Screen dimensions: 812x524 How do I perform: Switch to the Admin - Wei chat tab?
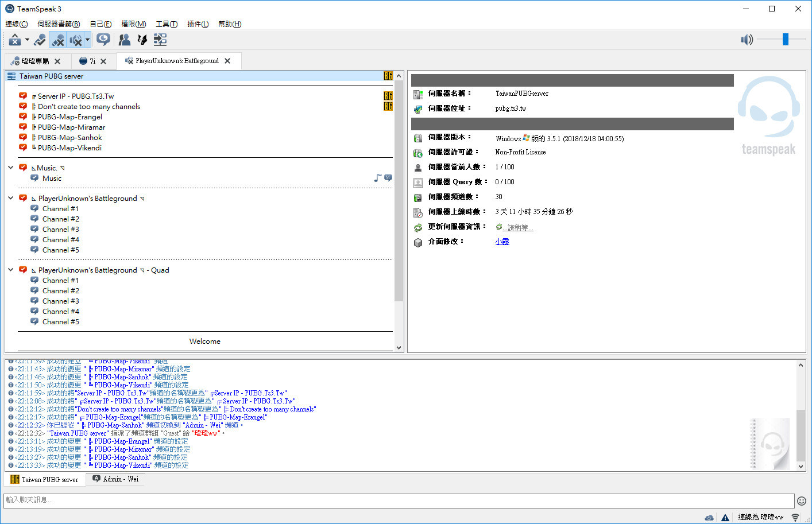115,479
